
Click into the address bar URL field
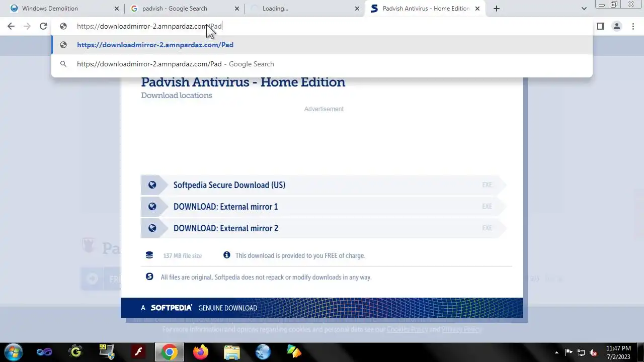(x=322, y=26)
